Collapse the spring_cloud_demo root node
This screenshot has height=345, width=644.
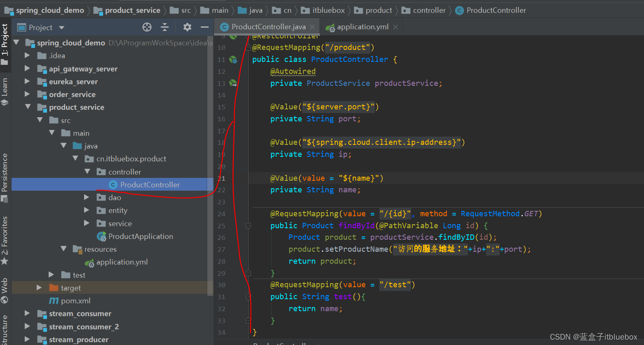pos(16,43)
